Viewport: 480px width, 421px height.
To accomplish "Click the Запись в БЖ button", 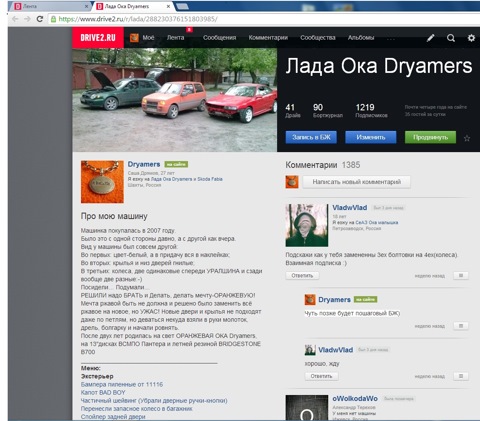I will [311, 137].
